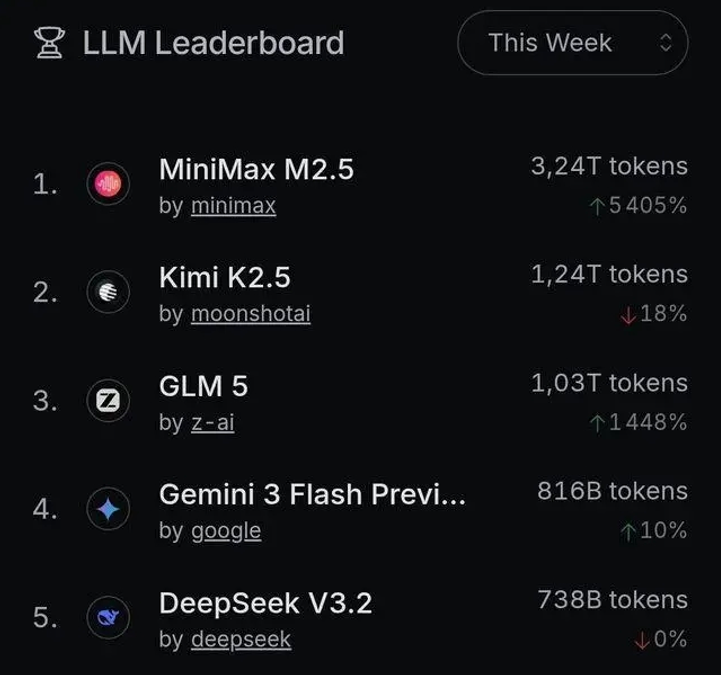Click the Z-AI logo icon

tap(107, 401)
